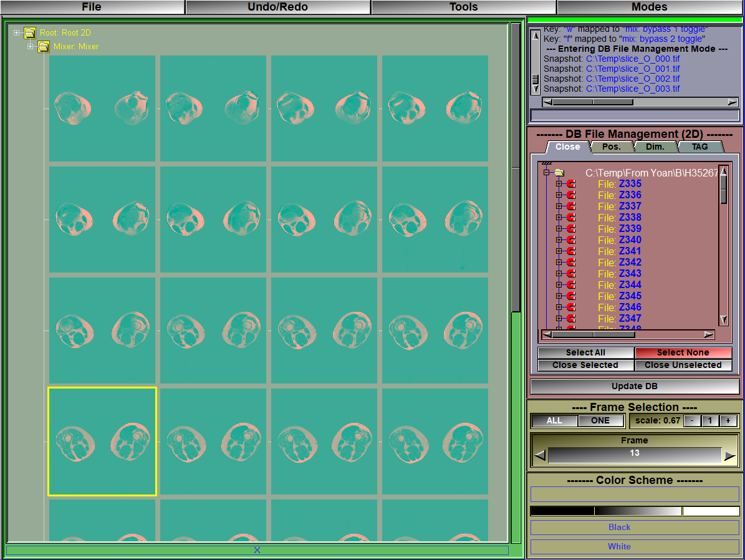
Task: Collapse the C:\Temp\From Yoan folder node
Action: (546, 173)
